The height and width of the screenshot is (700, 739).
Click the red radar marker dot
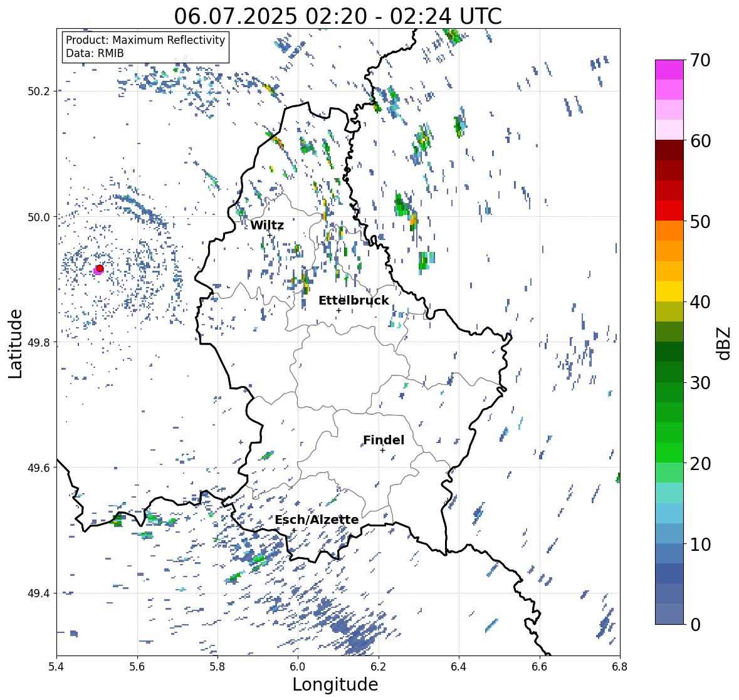[100, 268]
